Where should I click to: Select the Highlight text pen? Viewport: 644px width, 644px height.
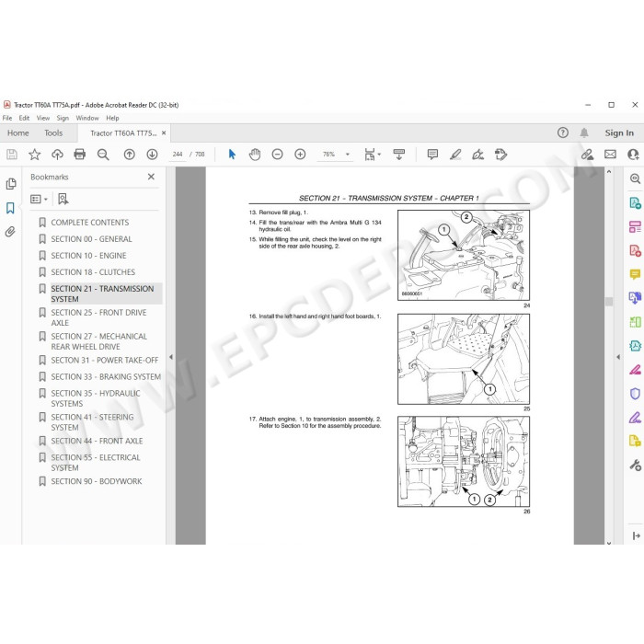point(455,155)
